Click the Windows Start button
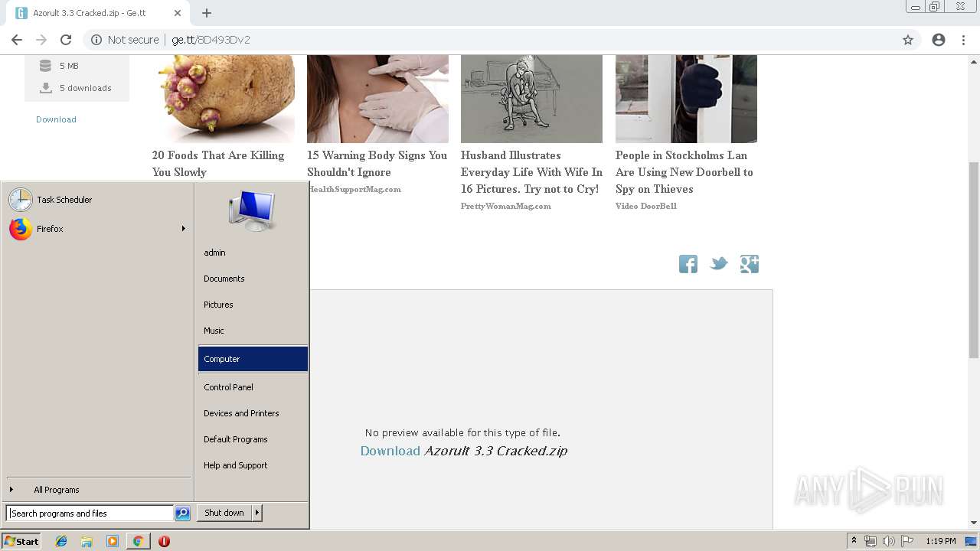Image resolution: width=980 pixels, height=551 pixels. click(21, 541)
